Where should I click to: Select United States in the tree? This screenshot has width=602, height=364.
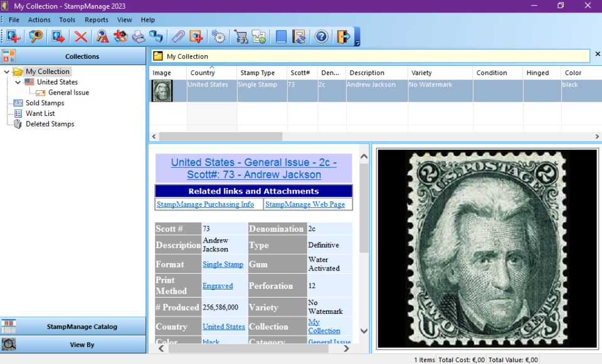(57, 81)
